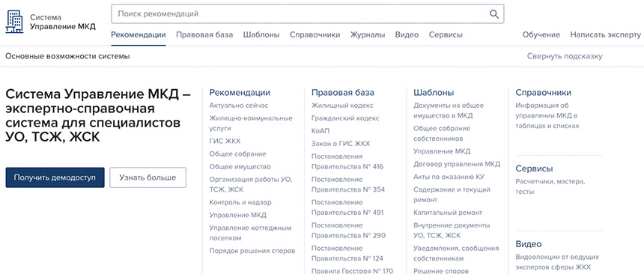Viewport: 644px width, 277px height.
Task: Open the Шаблоны tab
Action: pos(261,35)
